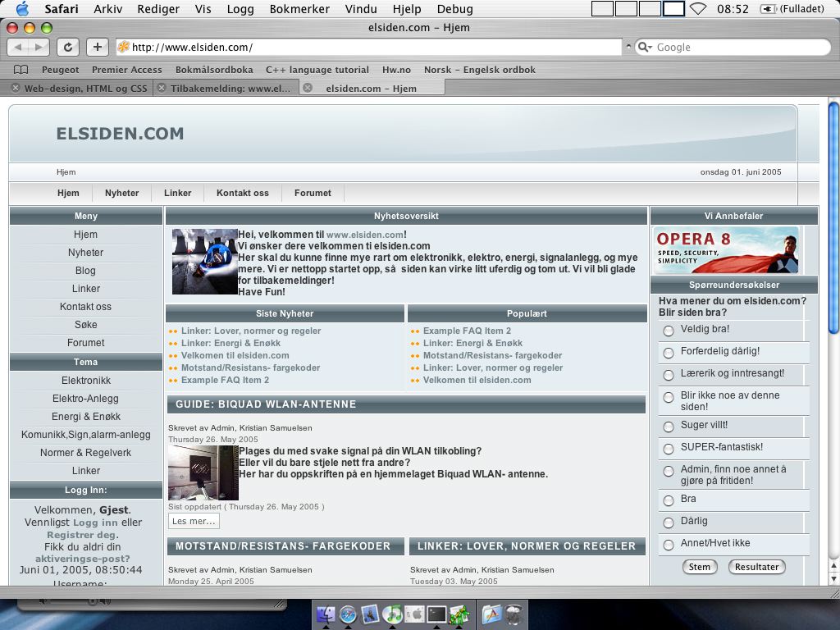Open the Trash in the Dock
Screen dimensions: 840x630
(514, 614)
